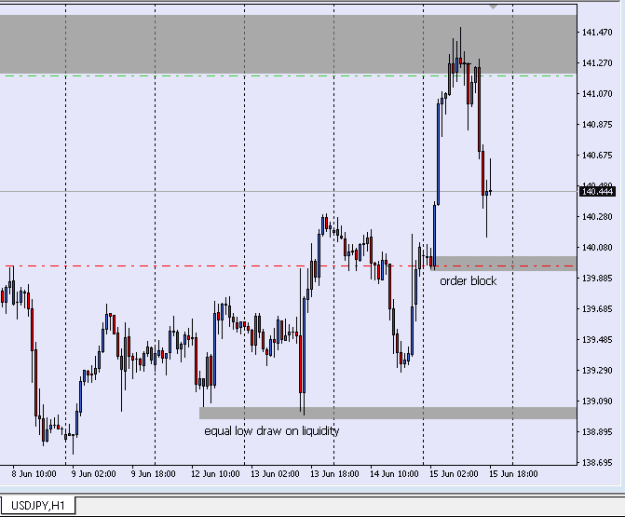
Task: Click the equal low liquidity gray rectangle
Action: [x=388, y=413]
